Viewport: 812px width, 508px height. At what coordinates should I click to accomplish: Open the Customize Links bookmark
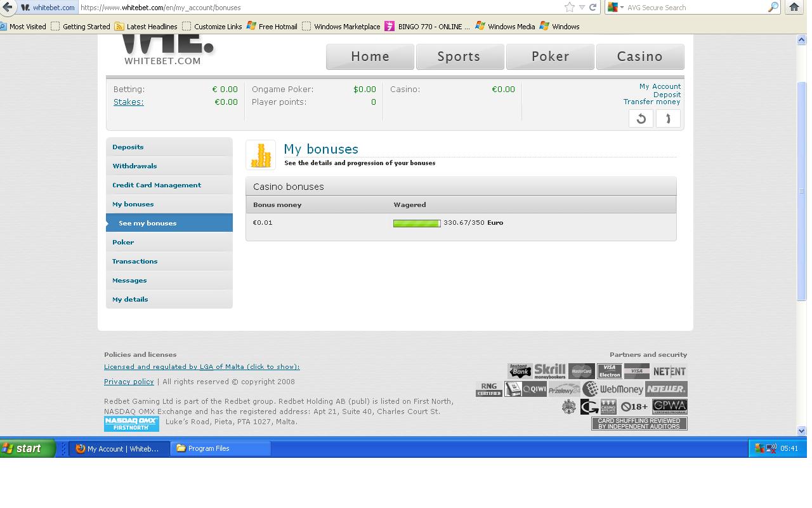(x=212, y=27)
